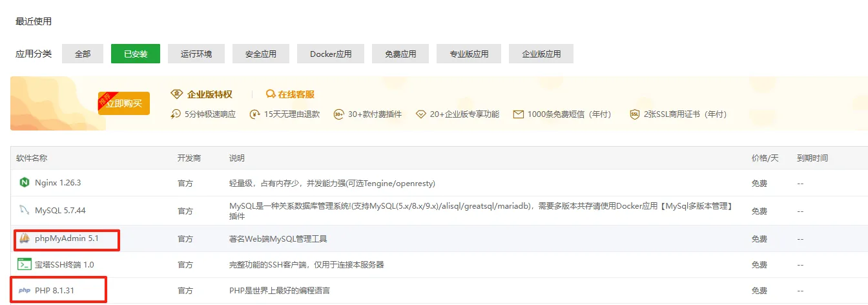Open the Docker应用 category
This screenshot has width=868, height=305.
[331, 54]
